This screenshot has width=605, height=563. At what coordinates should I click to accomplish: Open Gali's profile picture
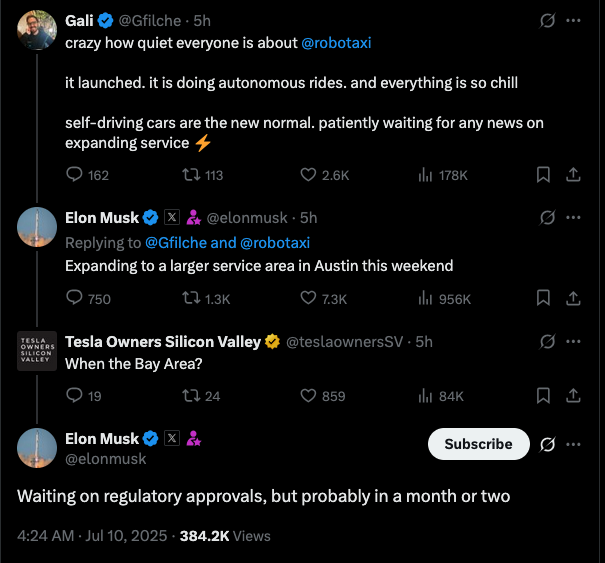click(37, 30)
